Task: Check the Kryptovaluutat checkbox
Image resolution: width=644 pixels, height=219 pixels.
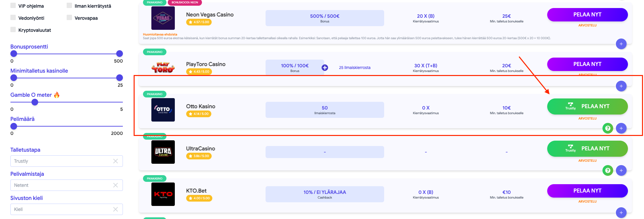Action: tap(13, 30)
